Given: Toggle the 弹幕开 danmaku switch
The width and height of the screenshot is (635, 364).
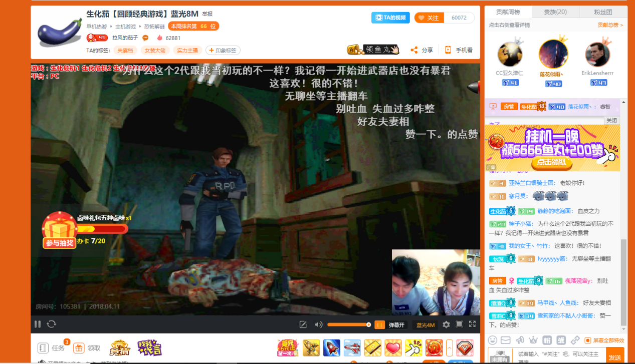Looking at the screenshot, I should coord(390,325).
